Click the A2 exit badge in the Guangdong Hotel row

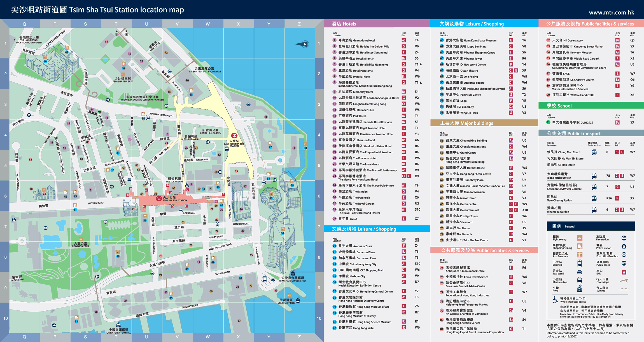[403, 40]
